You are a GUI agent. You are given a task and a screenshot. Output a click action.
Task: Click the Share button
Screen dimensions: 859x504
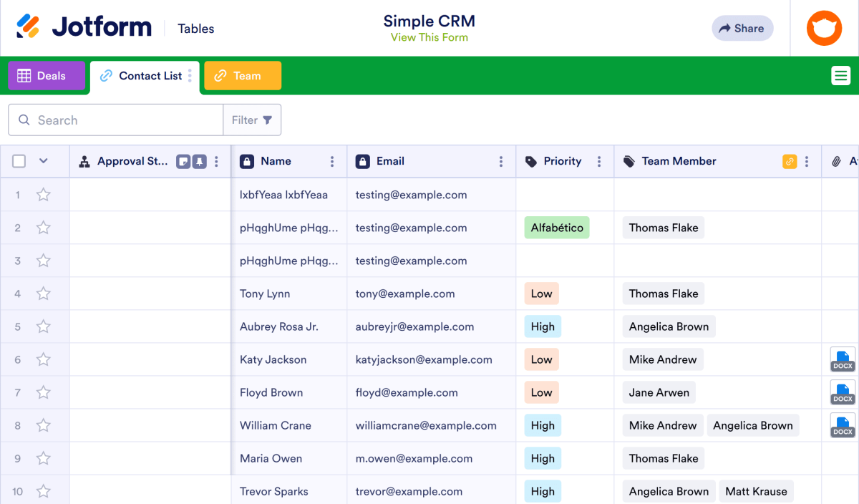742,28
